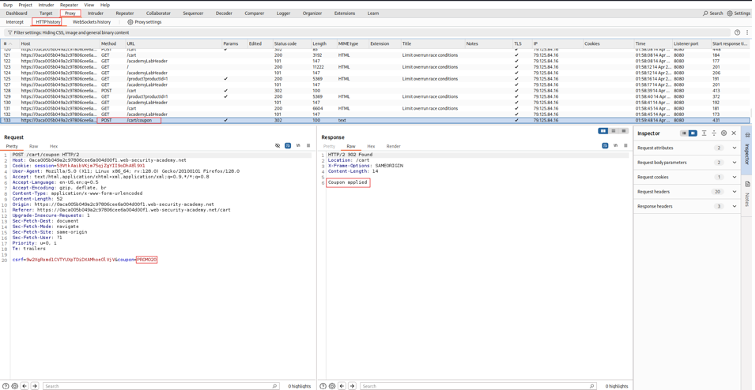Viewport: 755px width, 390px height.
Task: Select Request Hex view tab
Action: pyautogui.click(x=53, y=146)
